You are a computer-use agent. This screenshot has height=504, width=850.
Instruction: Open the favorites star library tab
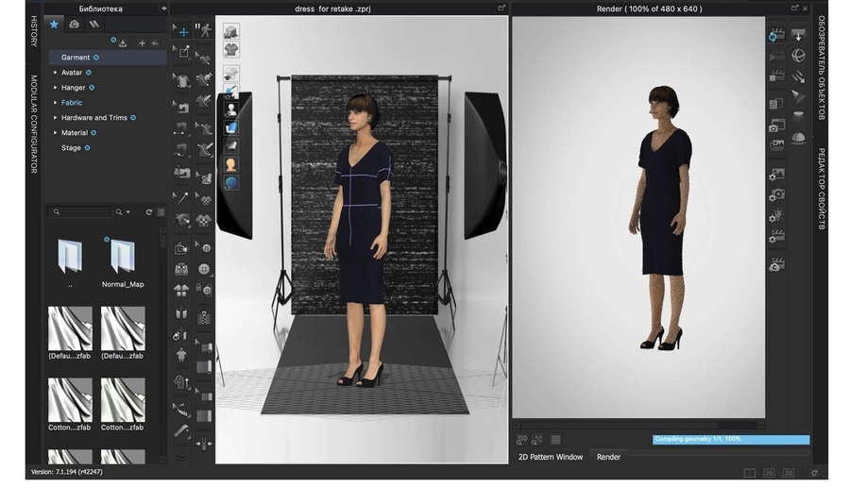click(54, 25)
